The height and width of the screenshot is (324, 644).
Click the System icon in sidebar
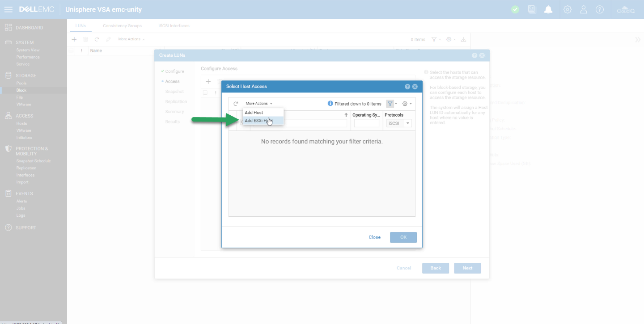[x=8, y=42]
